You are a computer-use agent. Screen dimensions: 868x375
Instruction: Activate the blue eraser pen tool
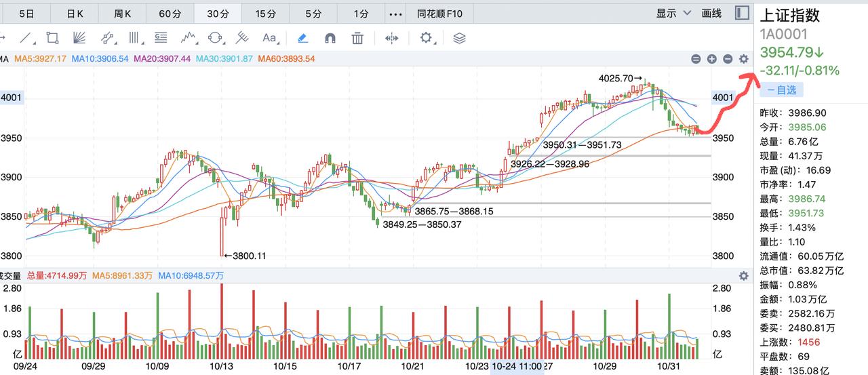pyautogui.click(x=303, y=38)
